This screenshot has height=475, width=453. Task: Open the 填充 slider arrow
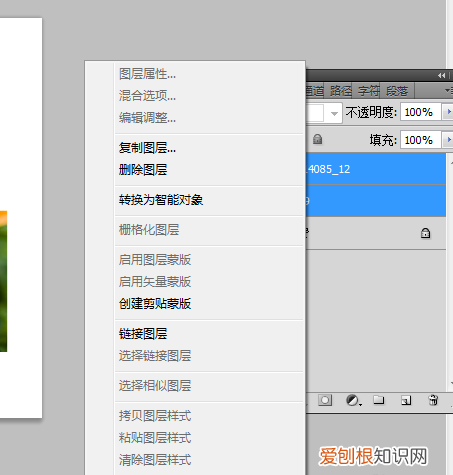pos(448,140)
